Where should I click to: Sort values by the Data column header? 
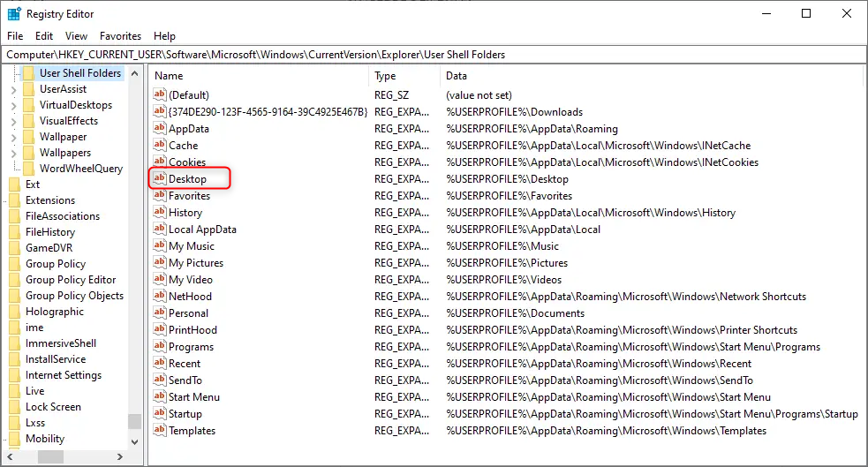(x=652, y=76)
